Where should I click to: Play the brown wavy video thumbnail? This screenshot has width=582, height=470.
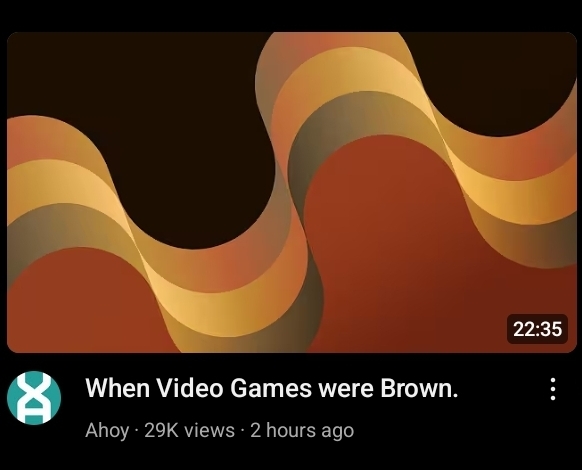pos(291,192)
